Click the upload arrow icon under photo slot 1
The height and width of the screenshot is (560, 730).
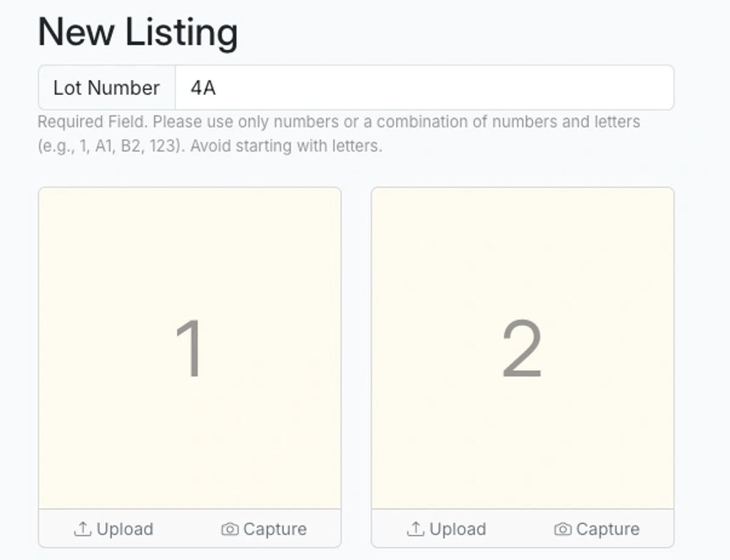pyautogui.click(x=83, y=529)
